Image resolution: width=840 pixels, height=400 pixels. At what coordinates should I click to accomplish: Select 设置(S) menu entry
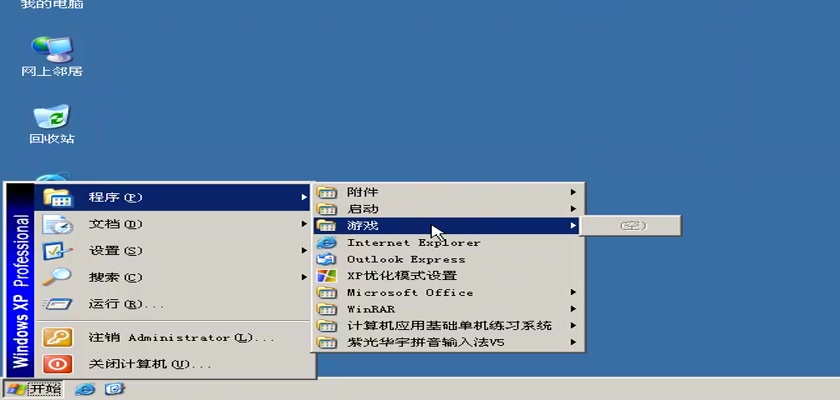click(x=172, y=251)
